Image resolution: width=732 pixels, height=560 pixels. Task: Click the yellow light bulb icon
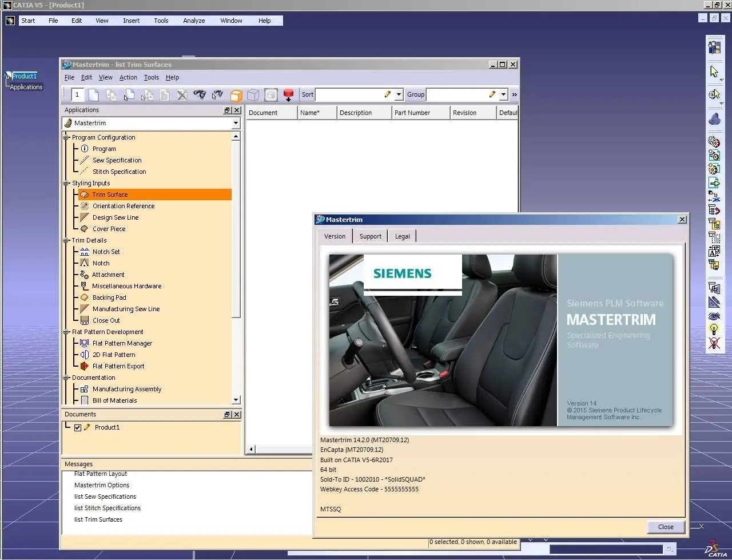click(x=714, y=329)
